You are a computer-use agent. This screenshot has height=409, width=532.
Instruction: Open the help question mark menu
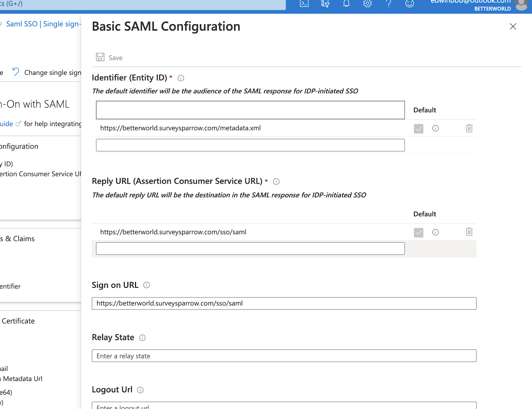point(388,4)
